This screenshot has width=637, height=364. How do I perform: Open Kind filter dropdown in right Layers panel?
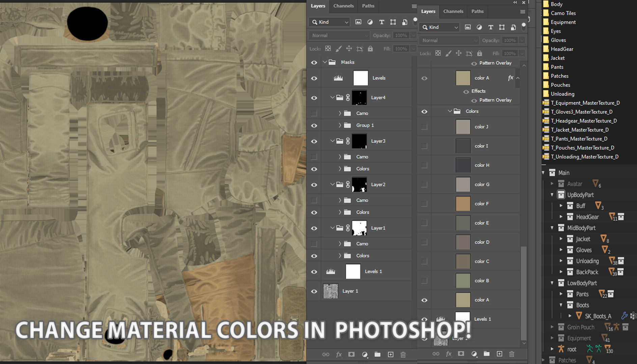(439, 27)
